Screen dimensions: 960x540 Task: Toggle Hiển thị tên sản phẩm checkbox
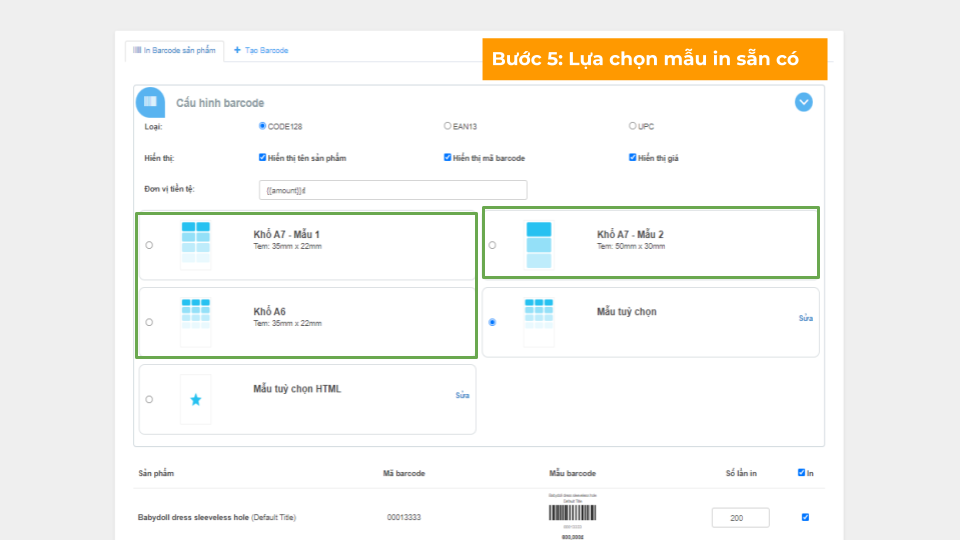click(x=262, y=157)
